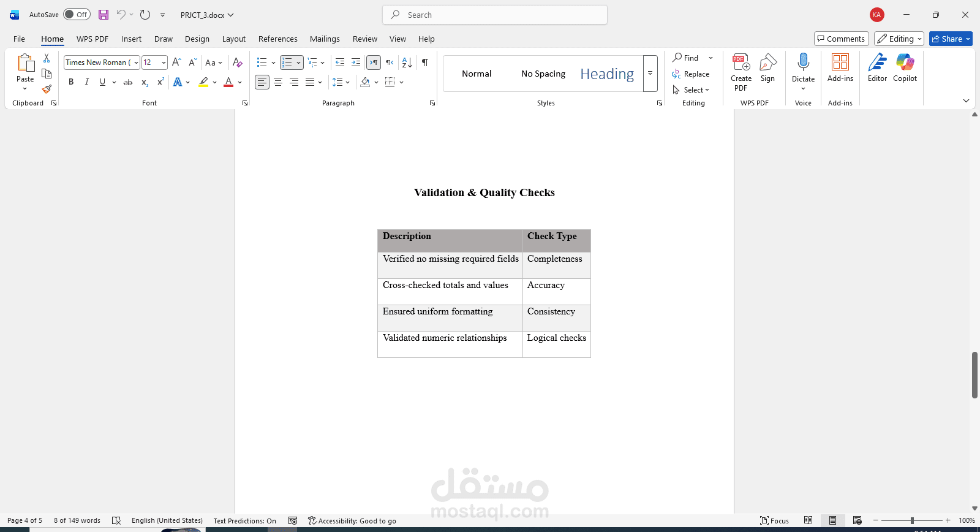Click the Copy icon in Clipboard group
Screen dimensions: 980x532
click(x=47, y=74)
